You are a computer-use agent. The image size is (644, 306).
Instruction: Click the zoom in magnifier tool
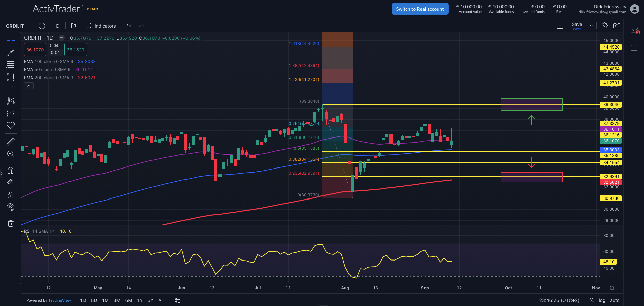(x=11, y=154)
